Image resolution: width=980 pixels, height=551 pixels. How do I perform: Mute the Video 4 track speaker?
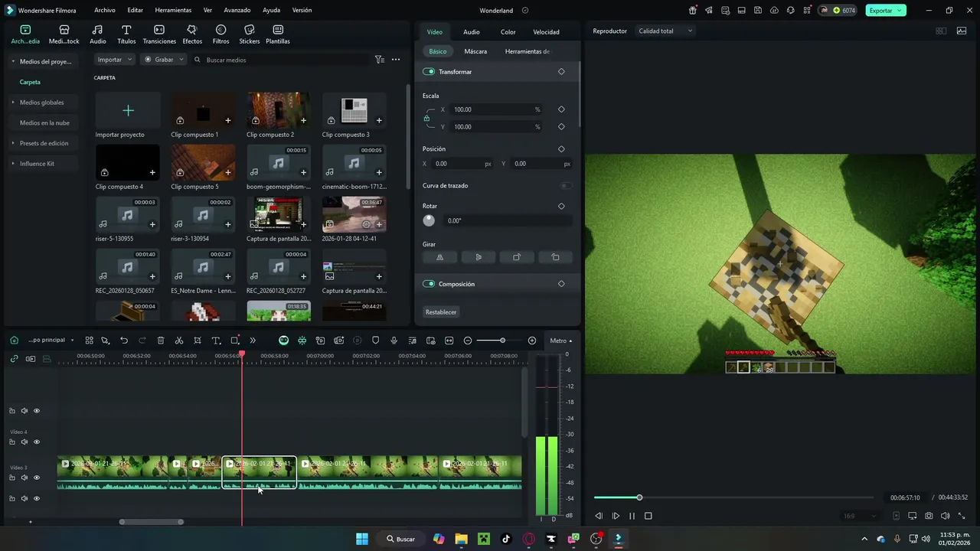pyautogui.click(x=24, y=442)
